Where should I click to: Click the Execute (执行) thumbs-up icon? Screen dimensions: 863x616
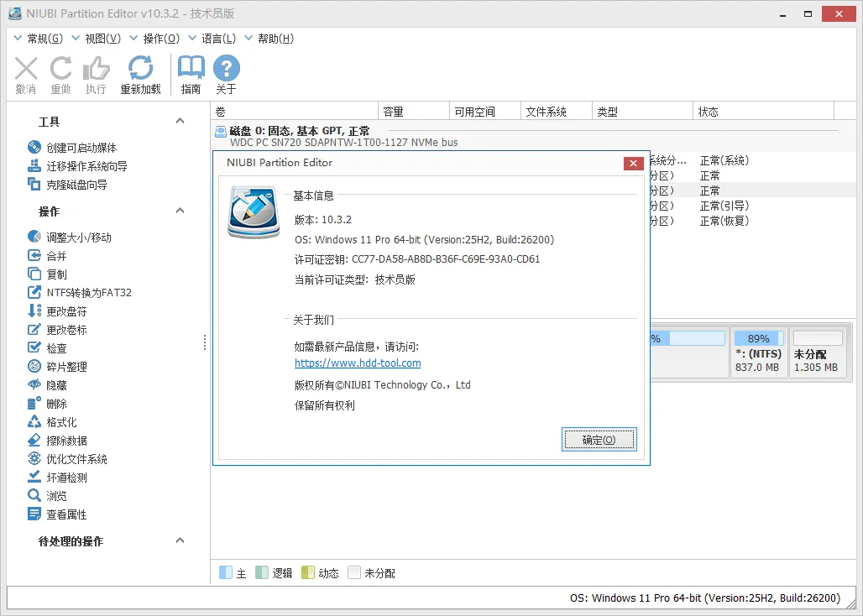[96, 69]
